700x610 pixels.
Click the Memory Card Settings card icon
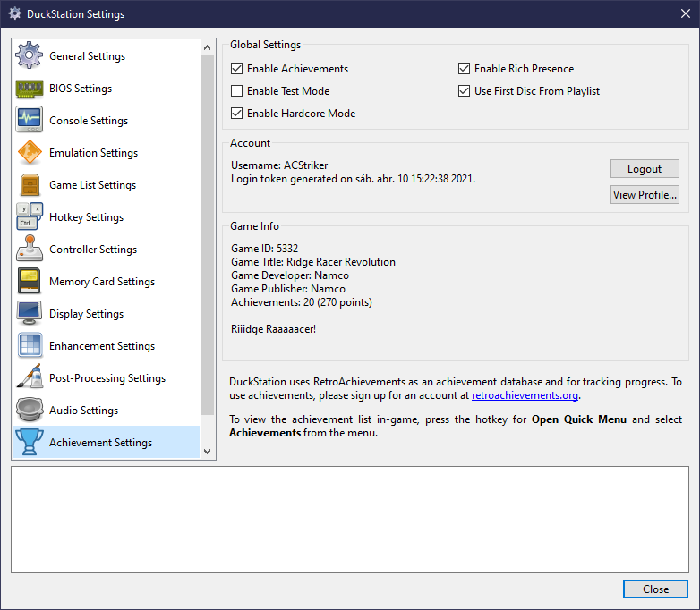(x=29, y=281)
